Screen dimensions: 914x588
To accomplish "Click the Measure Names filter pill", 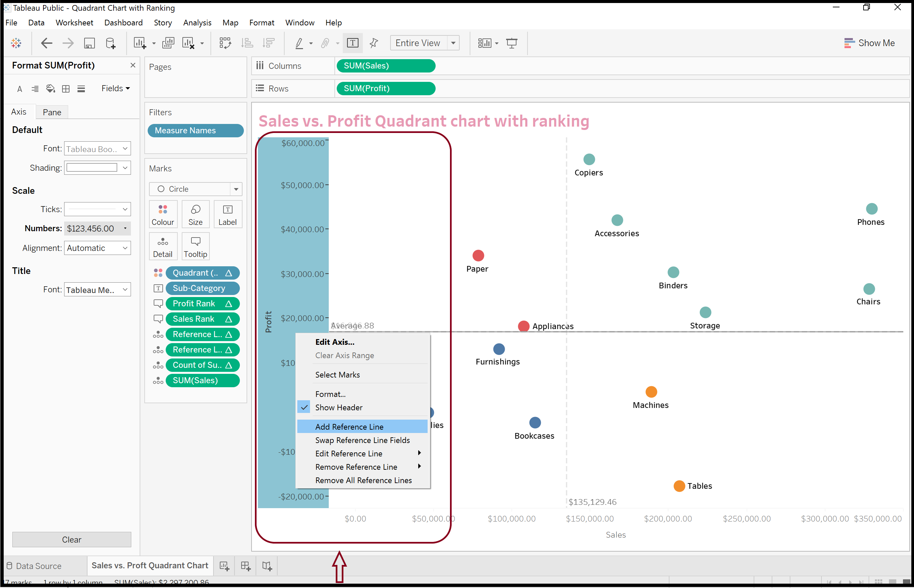I will click(195, 131).
